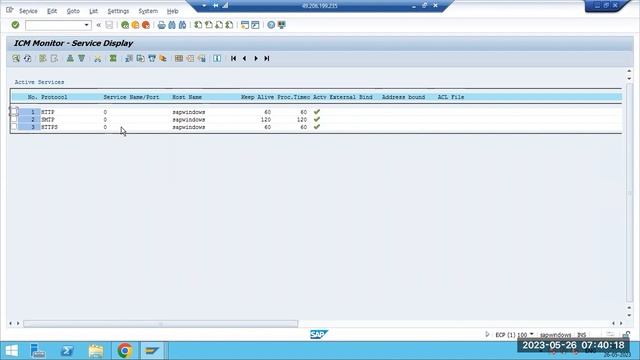The height and width of the screenshot is (360, 640).
Task: Collapse command field with double chevron
Action: [x=98, y=25]
